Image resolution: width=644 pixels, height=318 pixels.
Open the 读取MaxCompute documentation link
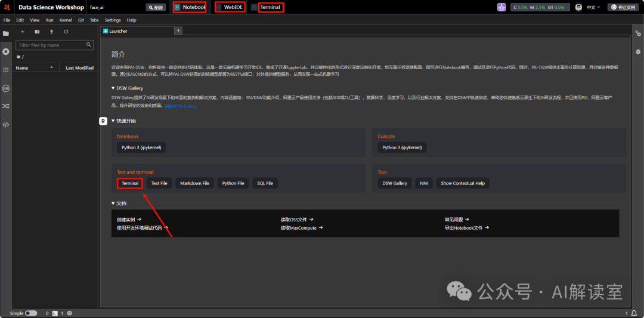coord(302,228)
